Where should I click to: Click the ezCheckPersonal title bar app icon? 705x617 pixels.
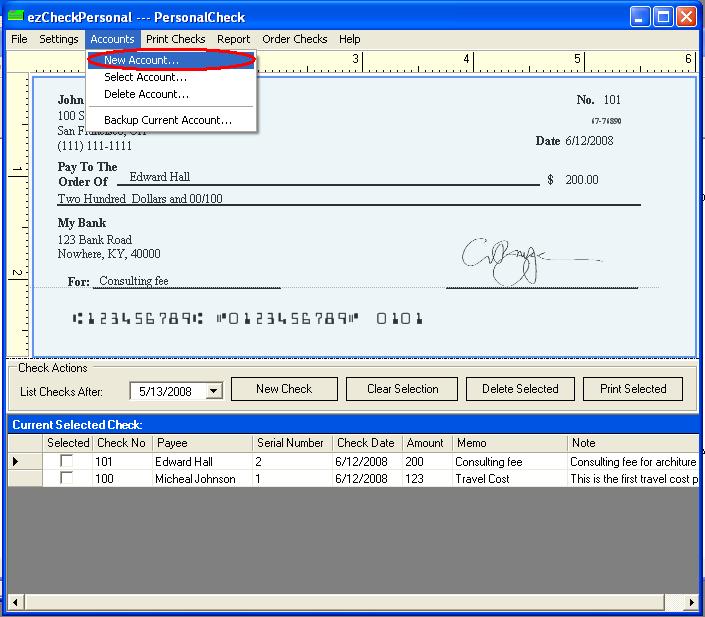16,17
